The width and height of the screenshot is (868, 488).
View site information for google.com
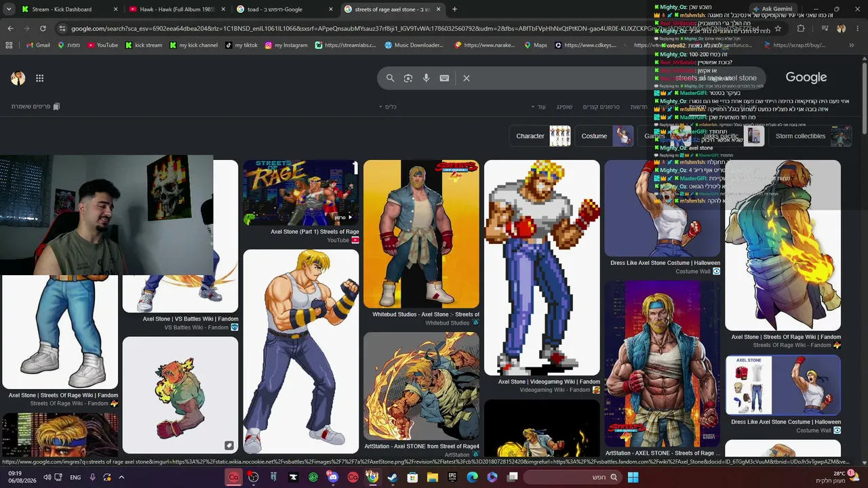coord(62,28)
